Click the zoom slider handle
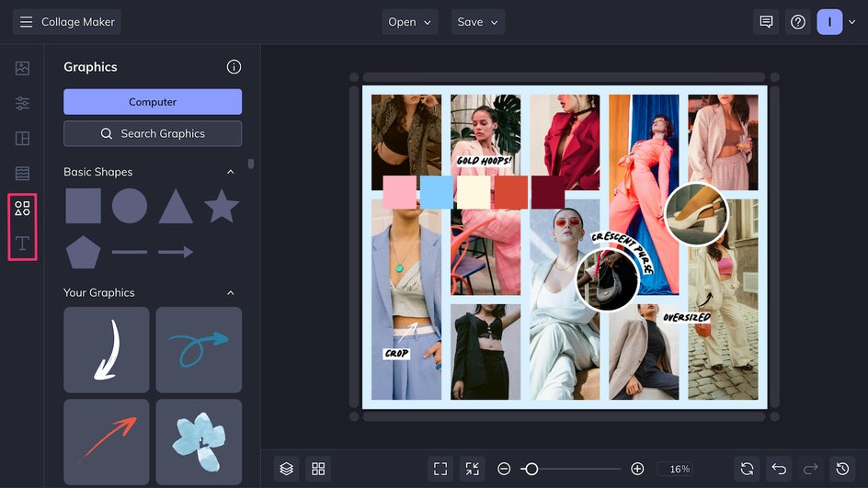 tap(531, 470)
